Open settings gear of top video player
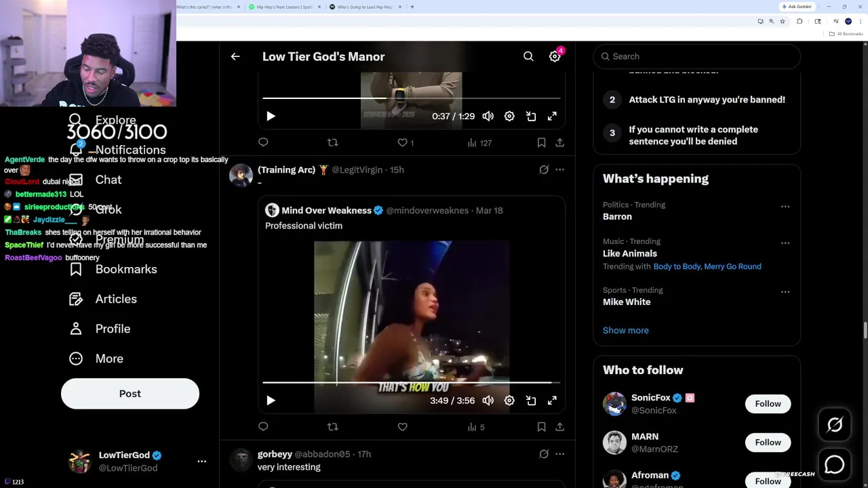Viewport: 868px width, 488px height. pos(509,116)
